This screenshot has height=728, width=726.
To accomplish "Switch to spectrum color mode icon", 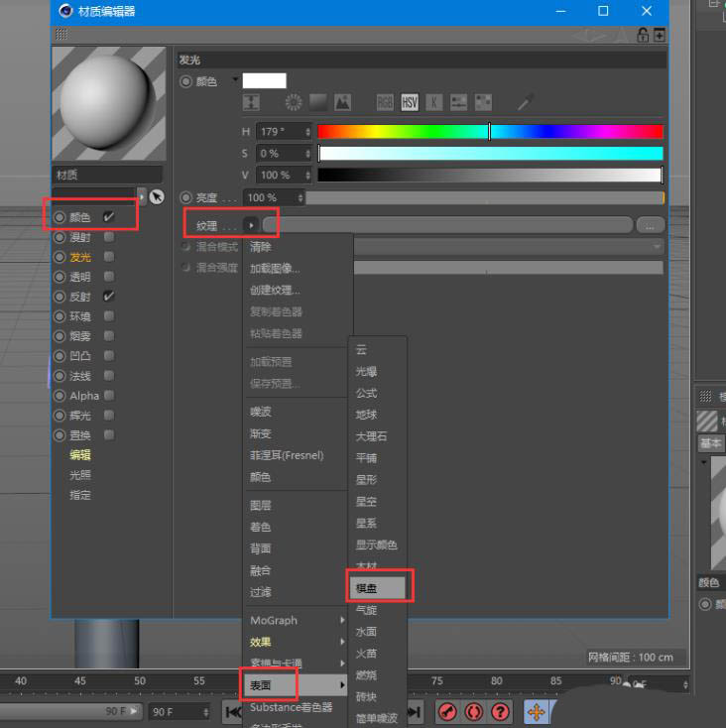I will [317, 102].
